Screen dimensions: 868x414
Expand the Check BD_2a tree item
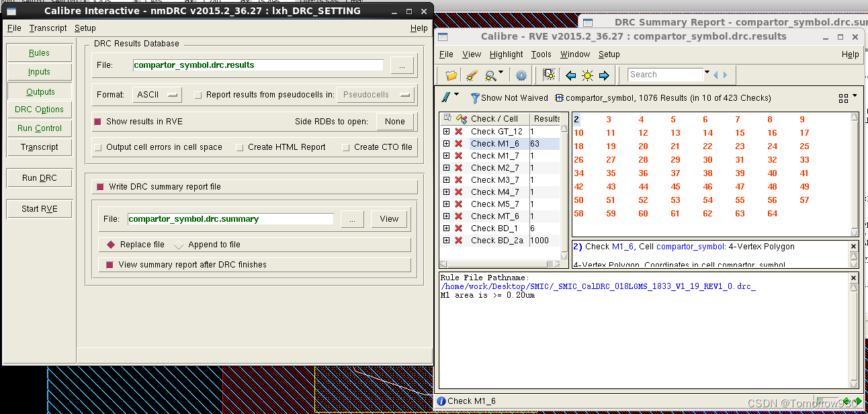445,240
